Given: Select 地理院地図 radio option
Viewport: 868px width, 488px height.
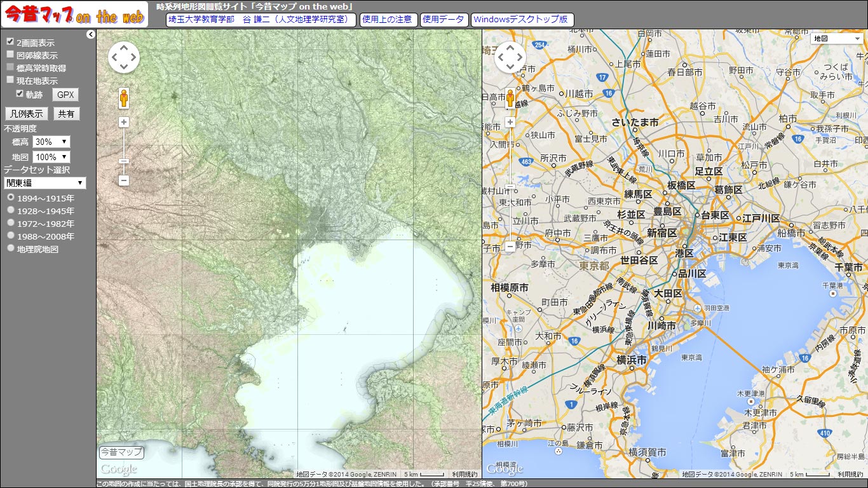Looking at the screenshot, I should (x=11, y=248).
